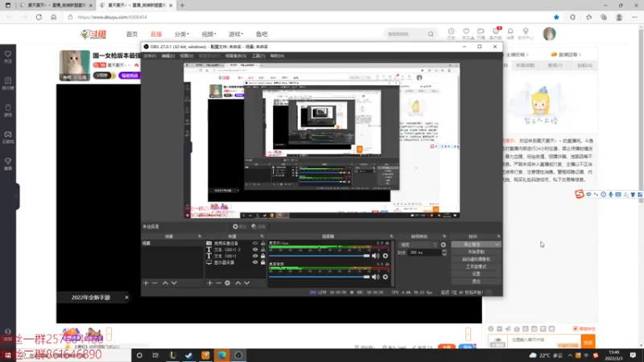
Task: Toggle visibility eye of the video capture device source
Action: point(255,244)
